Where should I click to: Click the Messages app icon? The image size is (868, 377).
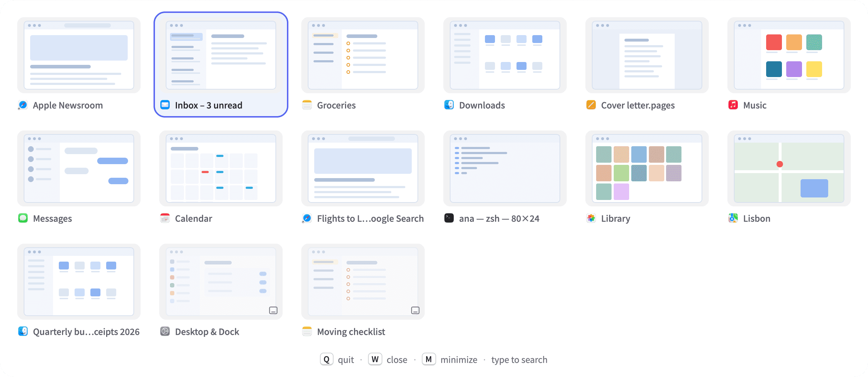point(23,218)
